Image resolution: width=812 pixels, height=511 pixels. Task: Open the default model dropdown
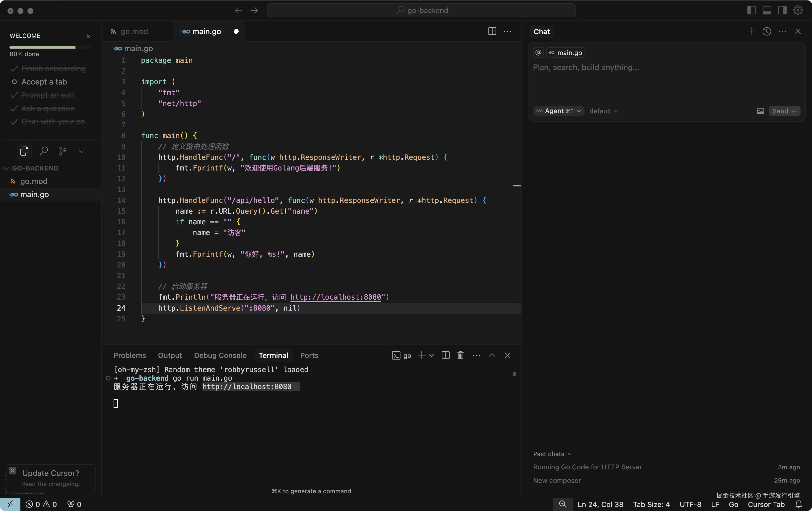[603, 111]
